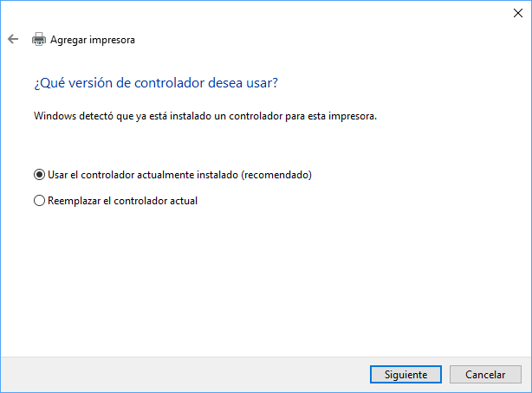Click the empty radio circle next to Reemplazar
The height and width of the screenshot is (393, 532).
[x=39, y=201]
